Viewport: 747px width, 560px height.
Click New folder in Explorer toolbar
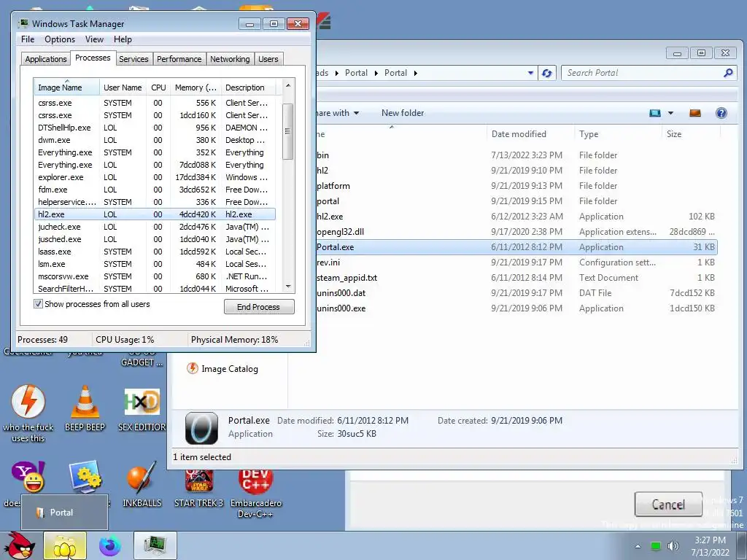pos(403,113)
